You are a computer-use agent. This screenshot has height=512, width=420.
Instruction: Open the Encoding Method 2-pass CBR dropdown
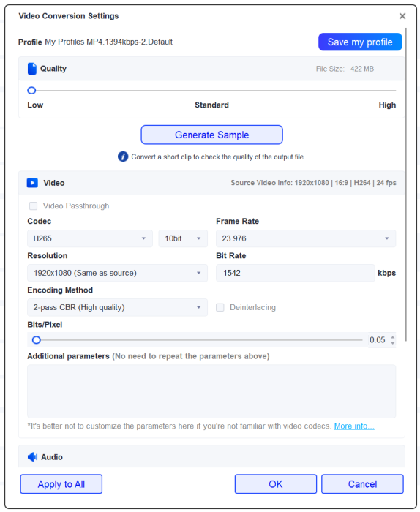point(117,307)
